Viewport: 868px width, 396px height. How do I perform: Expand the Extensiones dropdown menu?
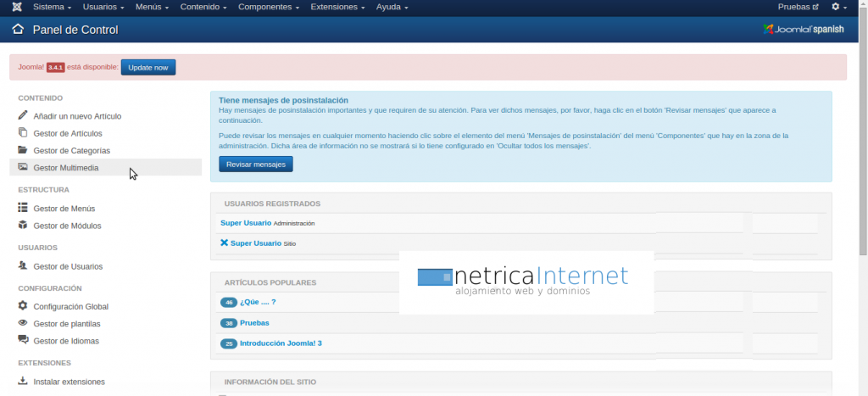[337, 7]
